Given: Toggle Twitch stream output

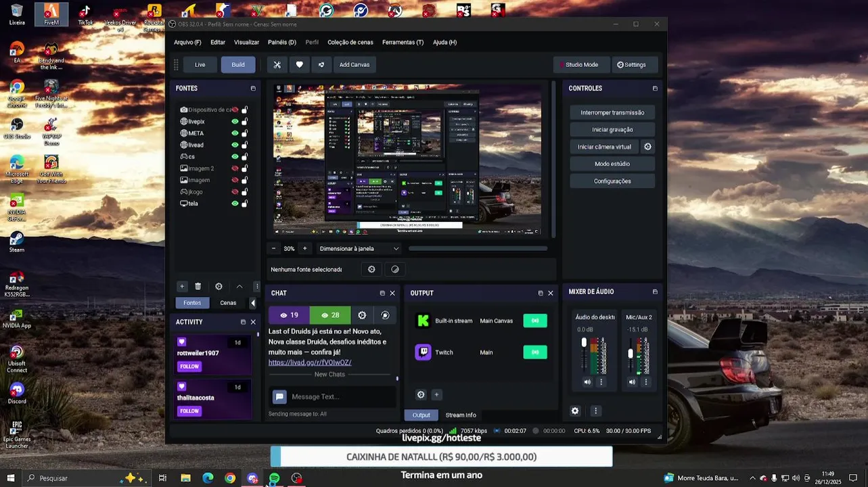Looking at the screenshot, I should pyautogui.click(x=535, y=352).
